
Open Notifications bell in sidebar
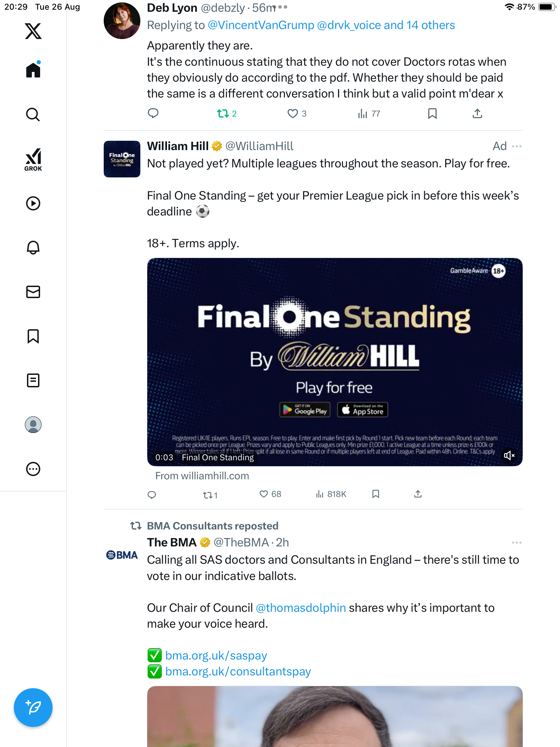click(33, 247)
